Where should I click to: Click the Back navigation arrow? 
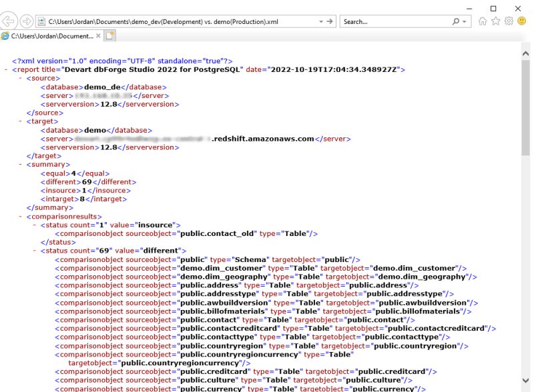(9, 20)
